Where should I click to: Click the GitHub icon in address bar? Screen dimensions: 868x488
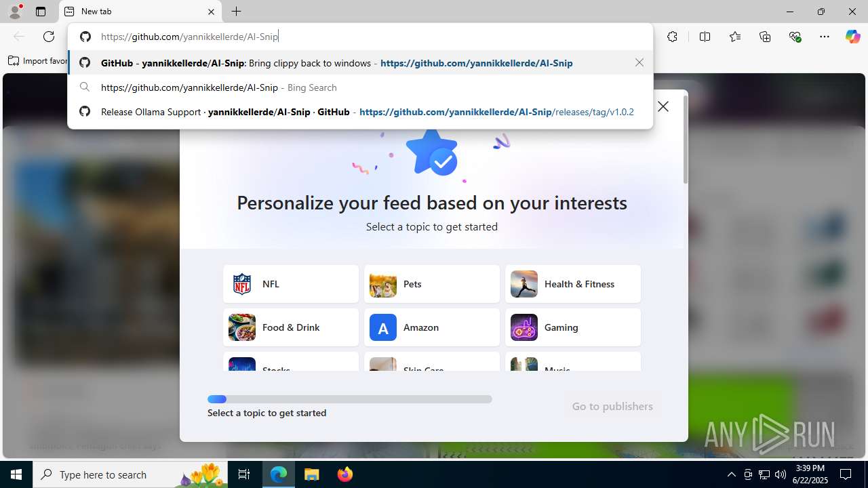(85, 37)
